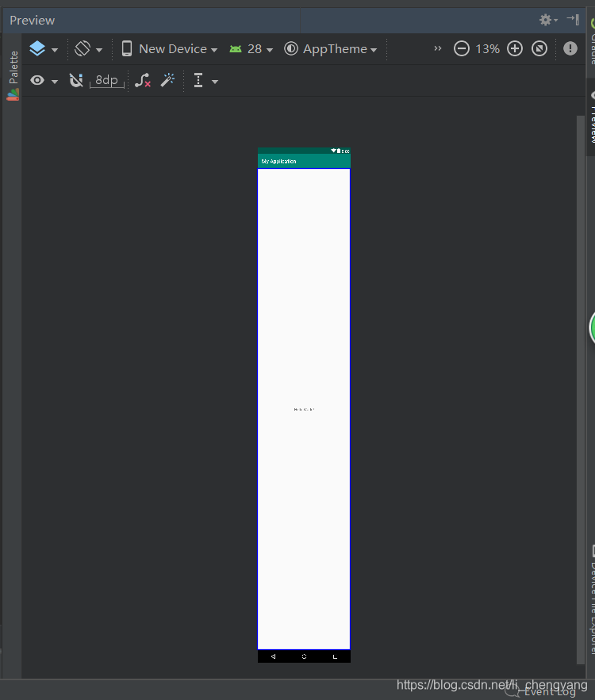The height and width of the screenshot is (700, 595).
Task: Click the phone device icon
Action: click(x=127, y=48)
